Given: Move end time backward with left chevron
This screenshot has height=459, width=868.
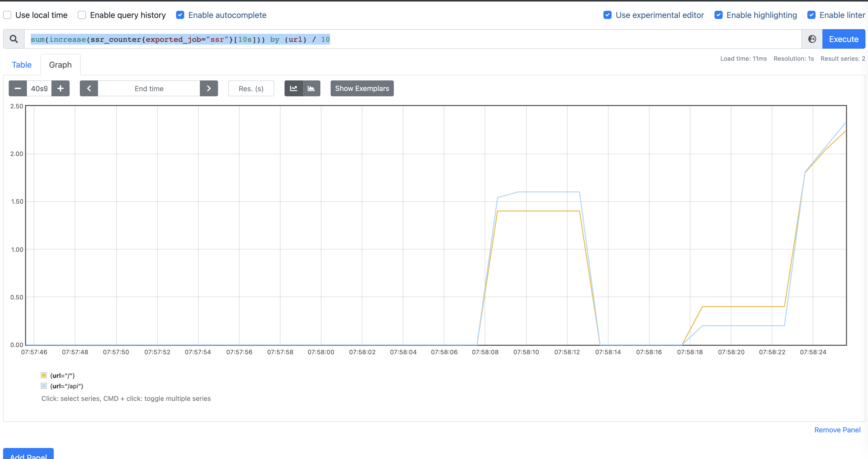Looking at the screenshot, I should click(x=89, y=88).
